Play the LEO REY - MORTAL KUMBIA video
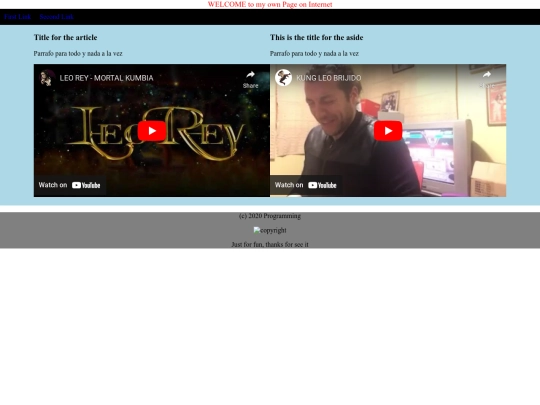This screenshot has height=405, width=540. (x=152, y=131)
